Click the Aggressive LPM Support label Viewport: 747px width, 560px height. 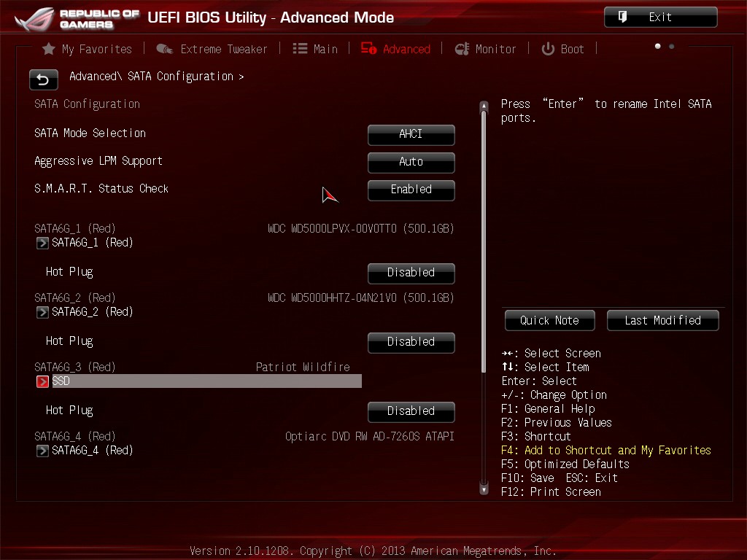point(98,161)
